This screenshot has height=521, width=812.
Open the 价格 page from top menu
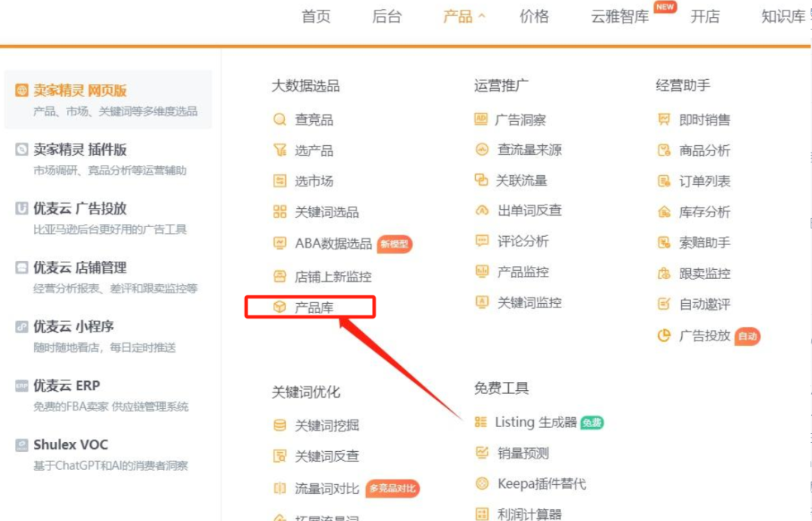[533, 17]
